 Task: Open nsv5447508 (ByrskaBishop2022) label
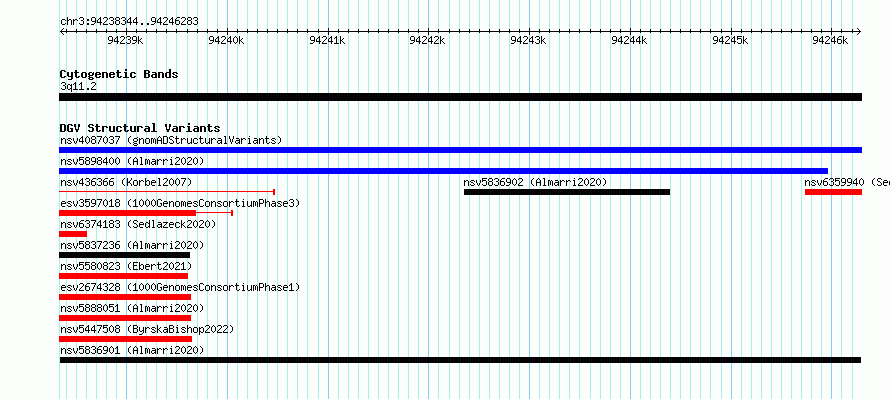(147, 329)
